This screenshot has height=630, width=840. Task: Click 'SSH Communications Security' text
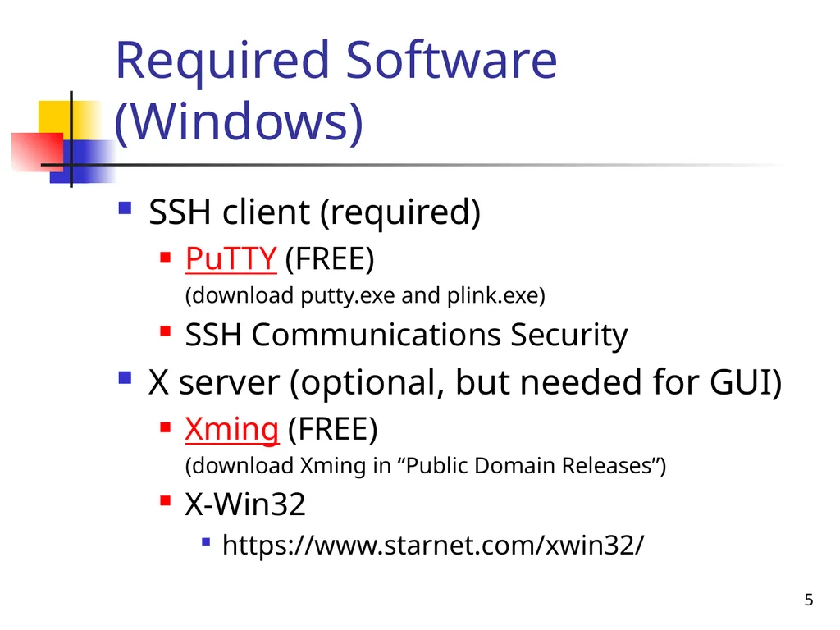tap(406, 335)
